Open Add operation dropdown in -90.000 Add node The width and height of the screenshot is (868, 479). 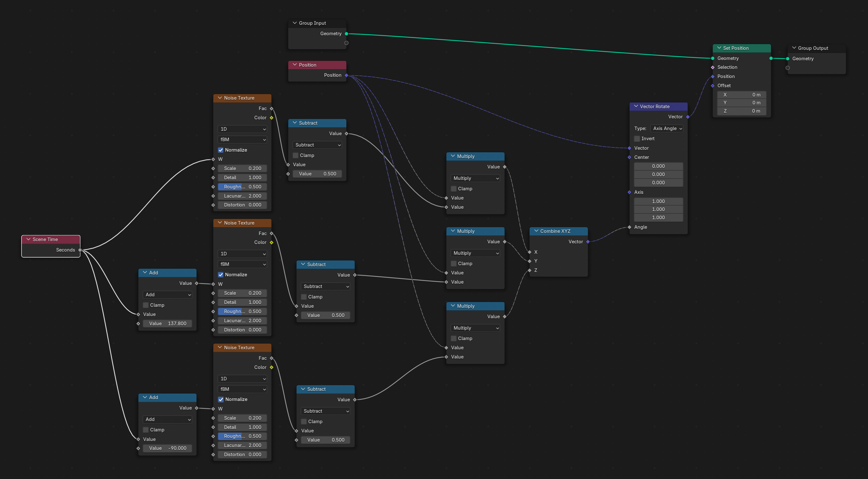[167, 419]
